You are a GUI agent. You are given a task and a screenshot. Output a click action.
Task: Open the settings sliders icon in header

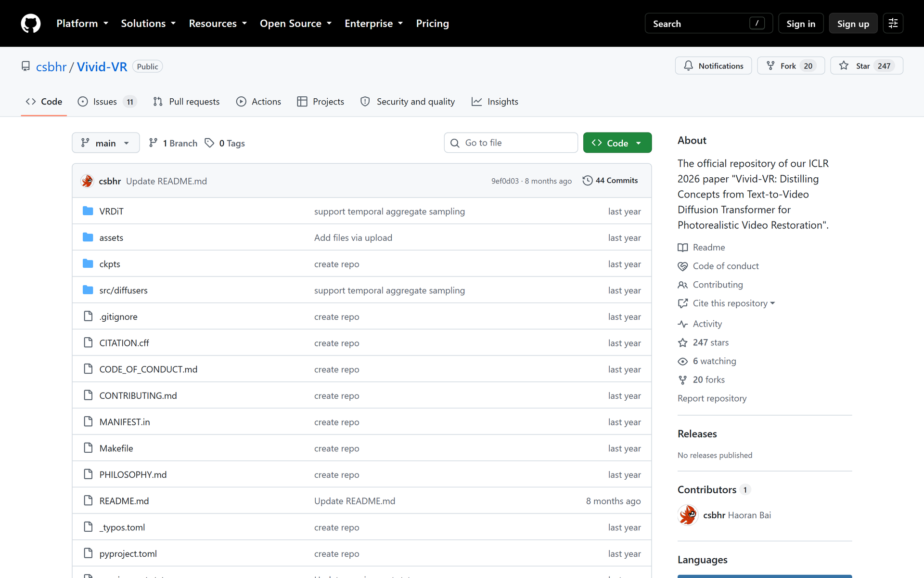tap(893, 23)
